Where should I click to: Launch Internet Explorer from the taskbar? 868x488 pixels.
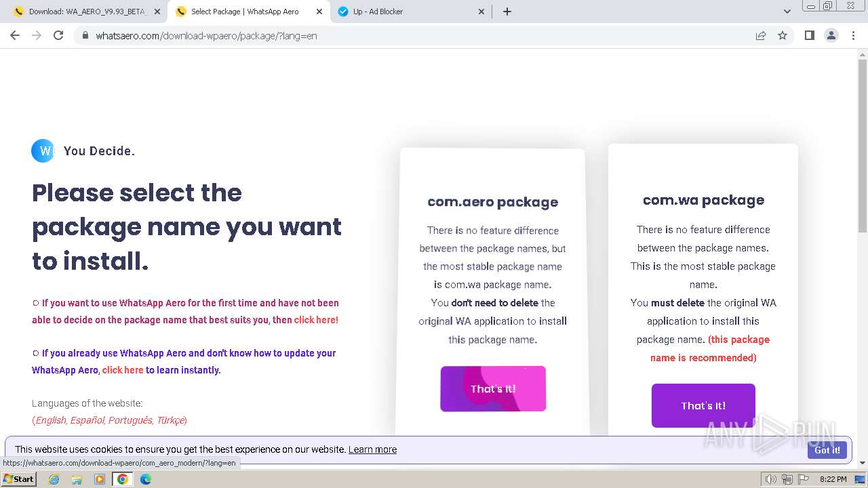click(x=54, y=479)
